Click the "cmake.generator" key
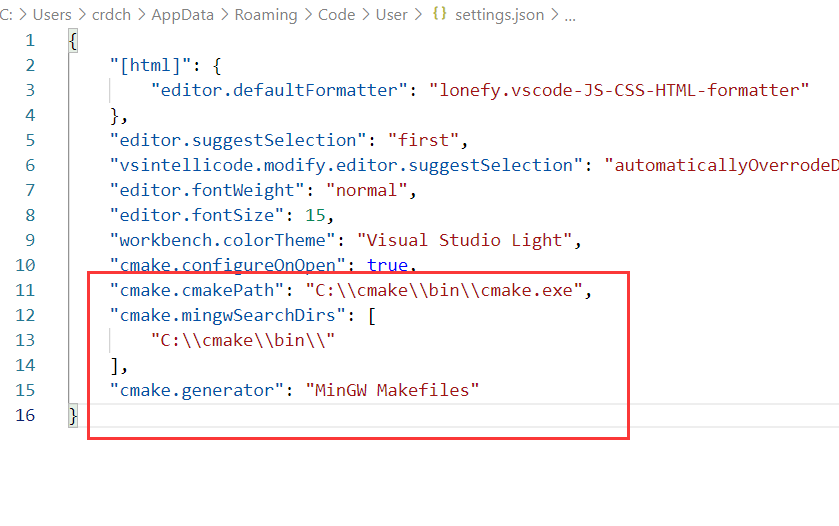 pyautogui.click(x=197, y=390)
